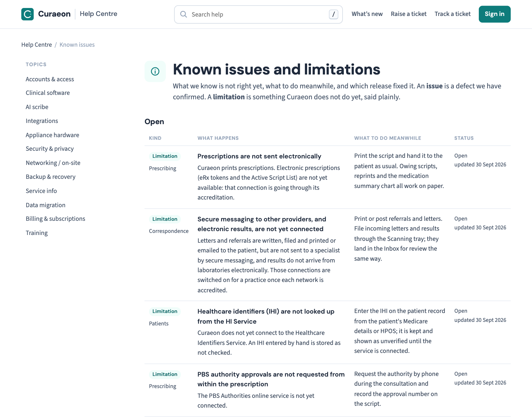This screenshot has width=532, height=420.
Task: Open Backup & recovery topic
Action: pos(51,177)
